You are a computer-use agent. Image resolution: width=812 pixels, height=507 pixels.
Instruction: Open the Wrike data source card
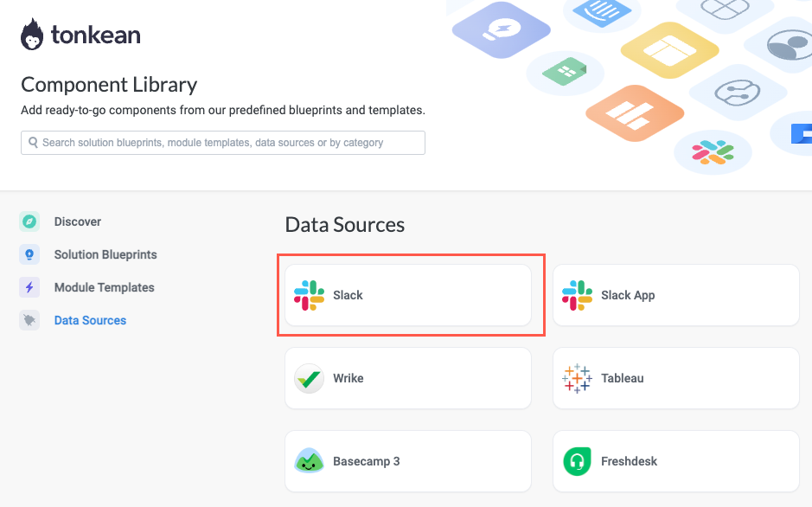tap(408, 378)
